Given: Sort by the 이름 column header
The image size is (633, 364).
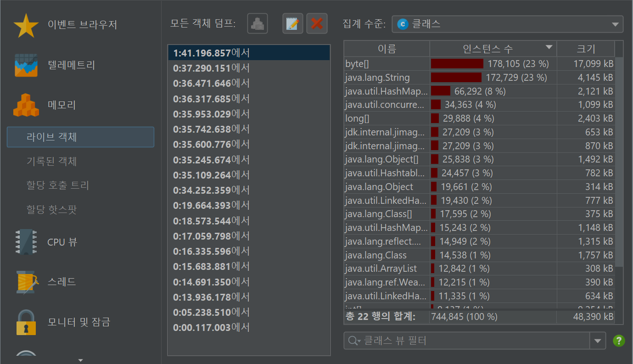Looking at the screenshot, I should click(387, 49).
